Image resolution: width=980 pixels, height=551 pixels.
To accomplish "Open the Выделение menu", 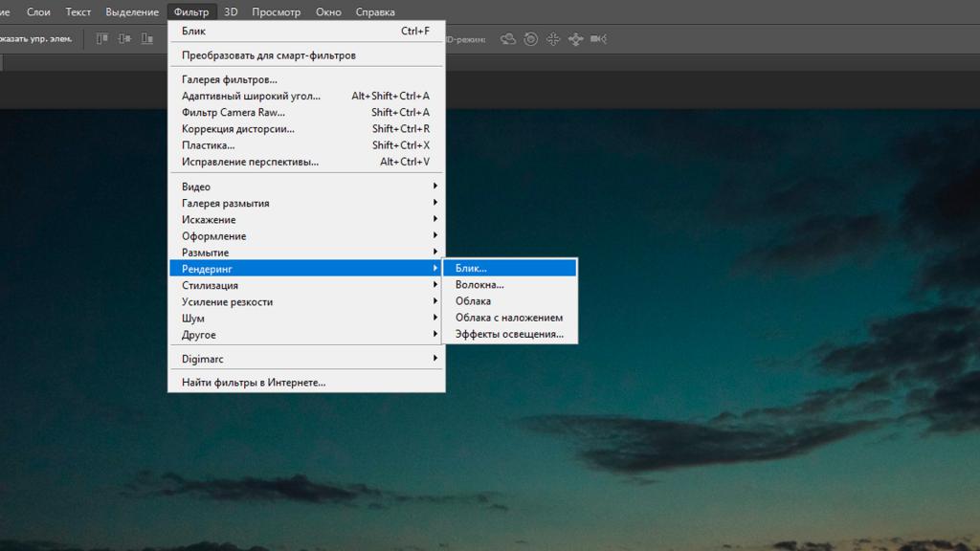I will click(132, 11).
